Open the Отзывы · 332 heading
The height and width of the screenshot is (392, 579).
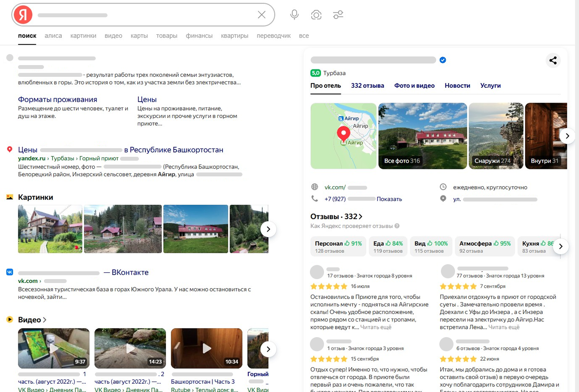click(x=336, y=216)
